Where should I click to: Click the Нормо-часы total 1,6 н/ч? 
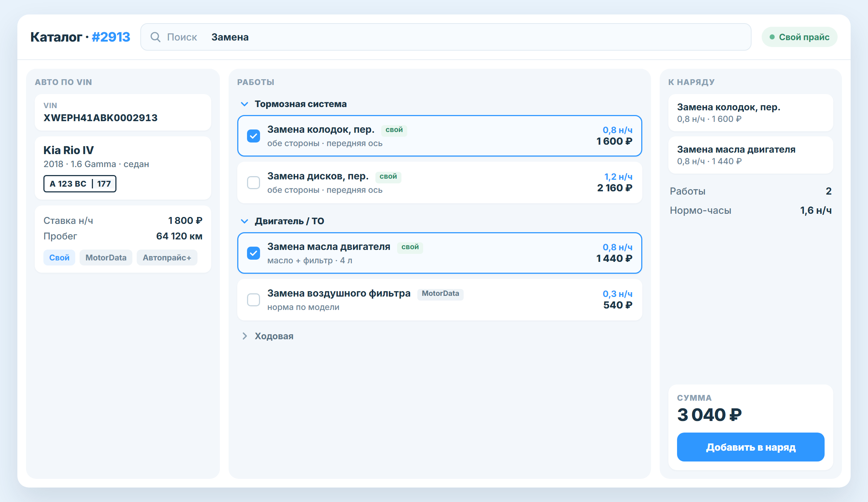click(x=816, y=210)
